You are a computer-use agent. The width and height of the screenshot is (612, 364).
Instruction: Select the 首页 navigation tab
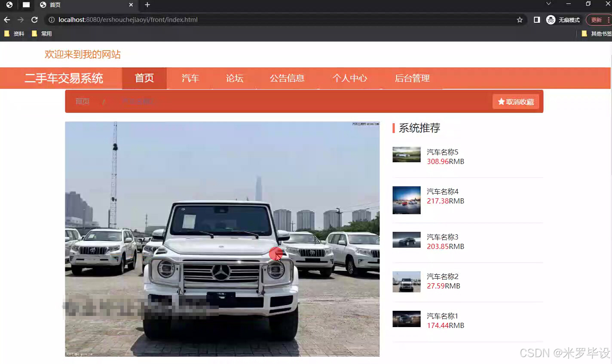tap(144, 78)
